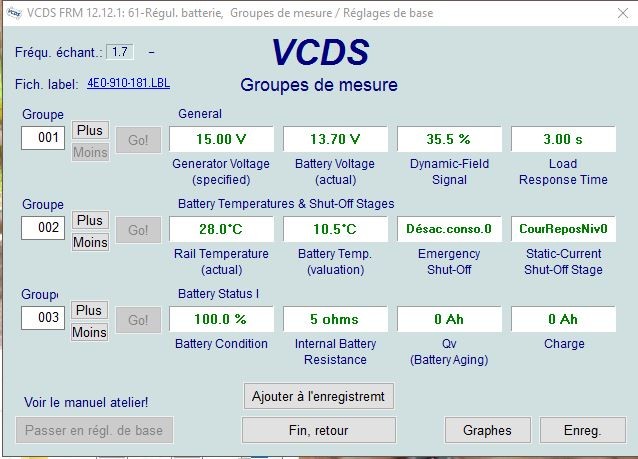Click the sampling frequency 1.7 value
638x459 pixels.
click(x=120, y=51)
